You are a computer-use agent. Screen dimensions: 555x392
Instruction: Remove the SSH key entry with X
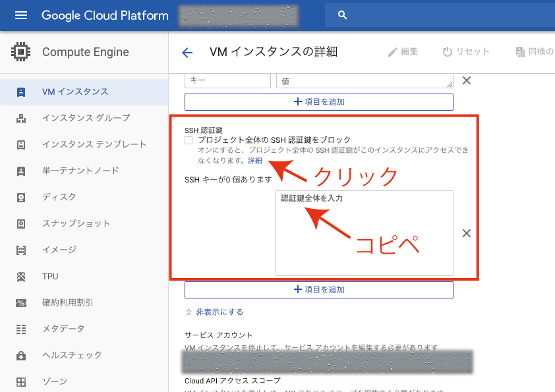(467, 233)
